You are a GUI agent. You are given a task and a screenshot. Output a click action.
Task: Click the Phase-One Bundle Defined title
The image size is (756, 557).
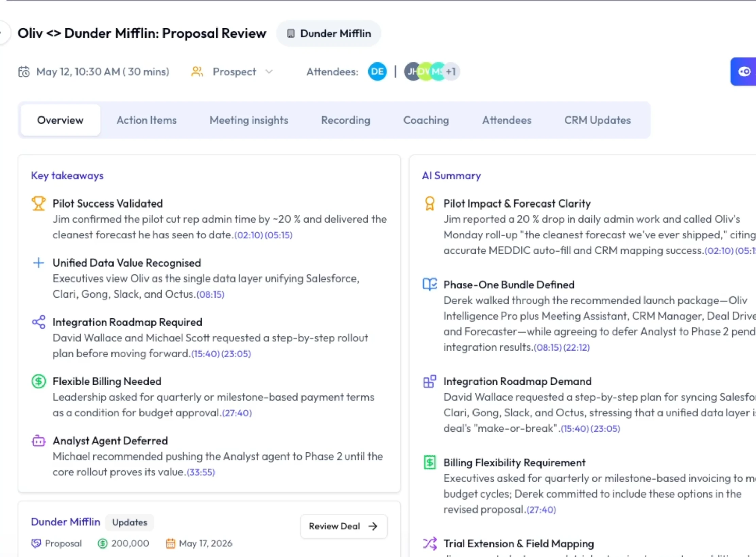click(x=509, y=284)
